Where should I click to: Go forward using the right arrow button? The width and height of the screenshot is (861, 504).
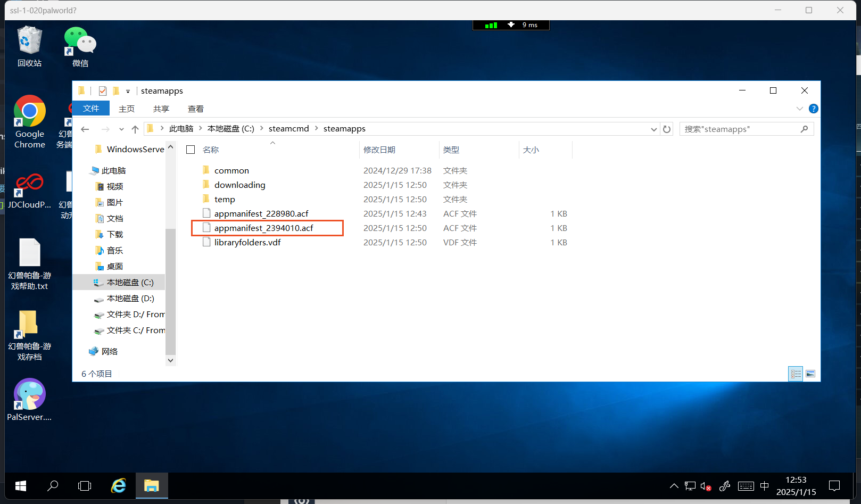[105, 129]
